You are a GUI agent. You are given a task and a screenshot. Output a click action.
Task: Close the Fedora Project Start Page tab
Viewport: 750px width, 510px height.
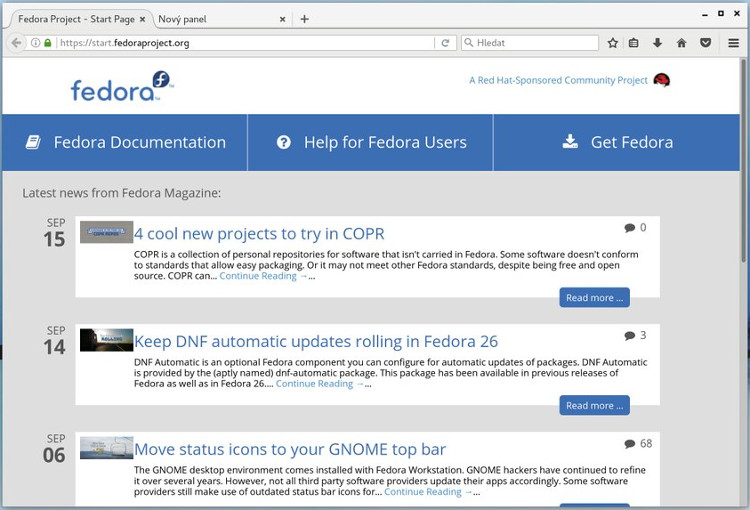[142, 20]
